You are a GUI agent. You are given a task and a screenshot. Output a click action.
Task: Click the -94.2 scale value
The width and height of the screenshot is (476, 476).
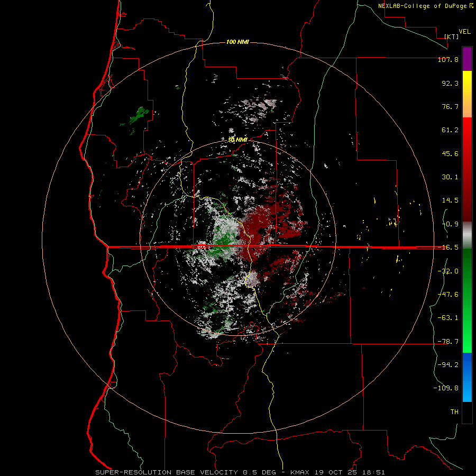[448, 365]
